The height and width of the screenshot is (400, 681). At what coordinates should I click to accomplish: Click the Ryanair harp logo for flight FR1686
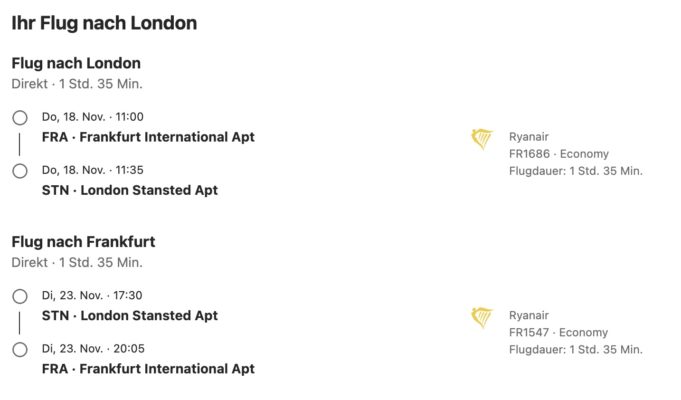pos(482,139)
